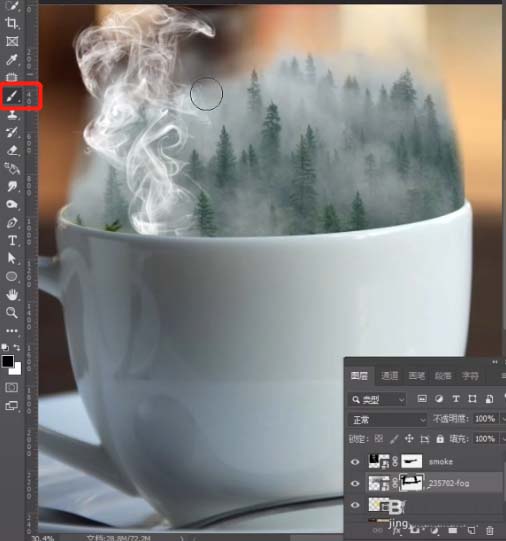The height and width of the screenshot is (541, 506).
Task: Select the Horizontal Type tool
Action: click(12, 240)
